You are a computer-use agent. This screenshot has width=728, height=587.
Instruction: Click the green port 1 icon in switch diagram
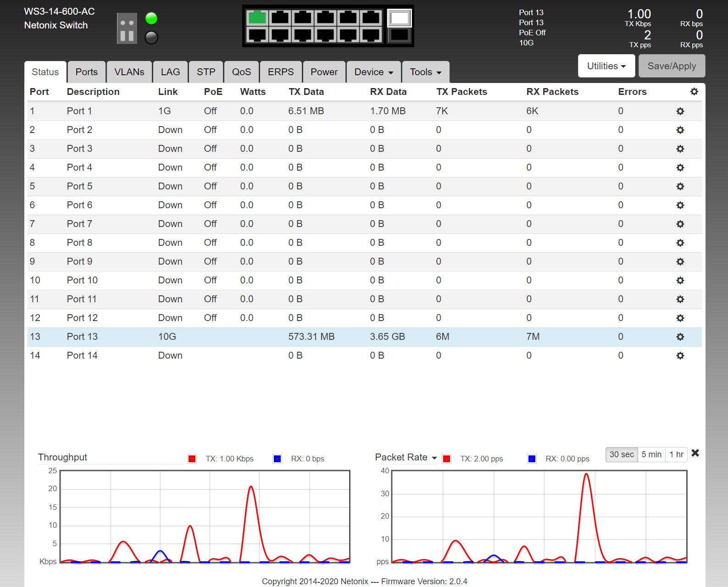(257, 18)
